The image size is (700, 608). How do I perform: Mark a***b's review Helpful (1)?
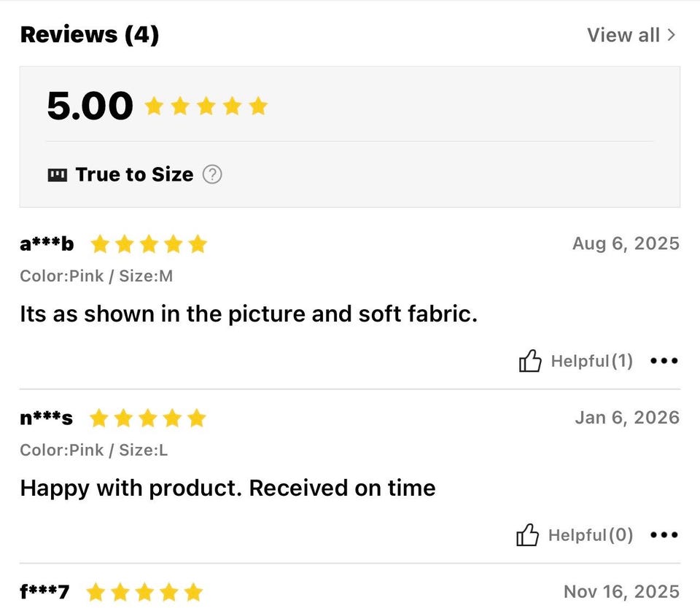[591, 361]
